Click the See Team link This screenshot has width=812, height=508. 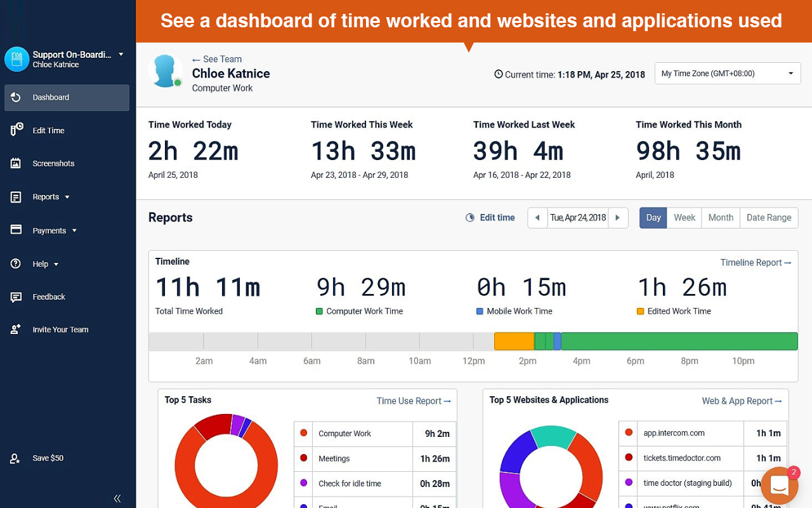tap(217, 59)
